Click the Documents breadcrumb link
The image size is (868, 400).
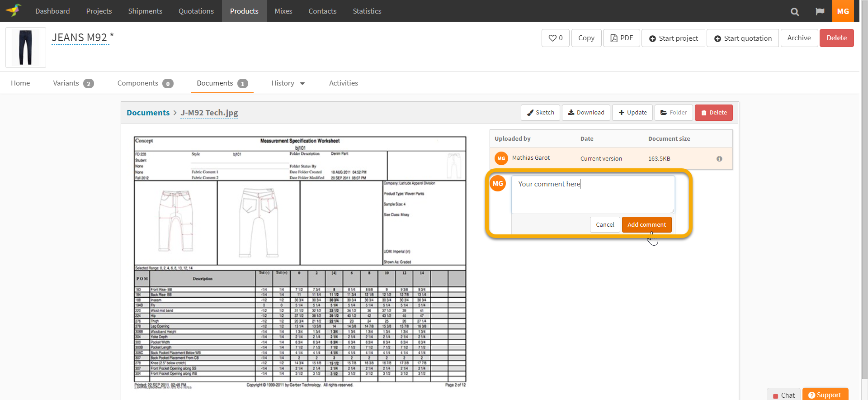[x=148, y=113]
